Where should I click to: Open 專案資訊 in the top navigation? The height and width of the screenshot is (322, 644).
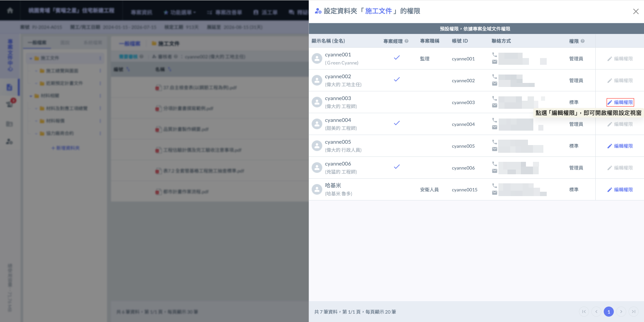click(141, 12)
